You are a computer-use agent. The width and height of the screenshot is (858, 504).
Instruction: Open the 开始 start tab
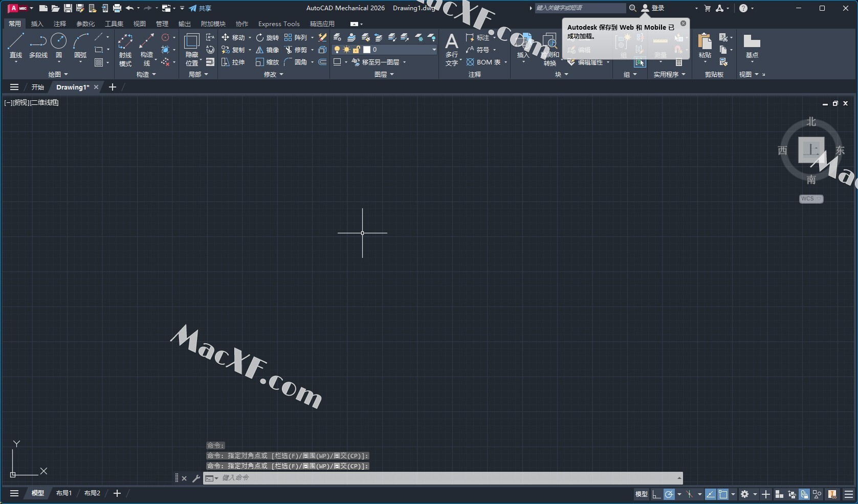coord(38,87)
